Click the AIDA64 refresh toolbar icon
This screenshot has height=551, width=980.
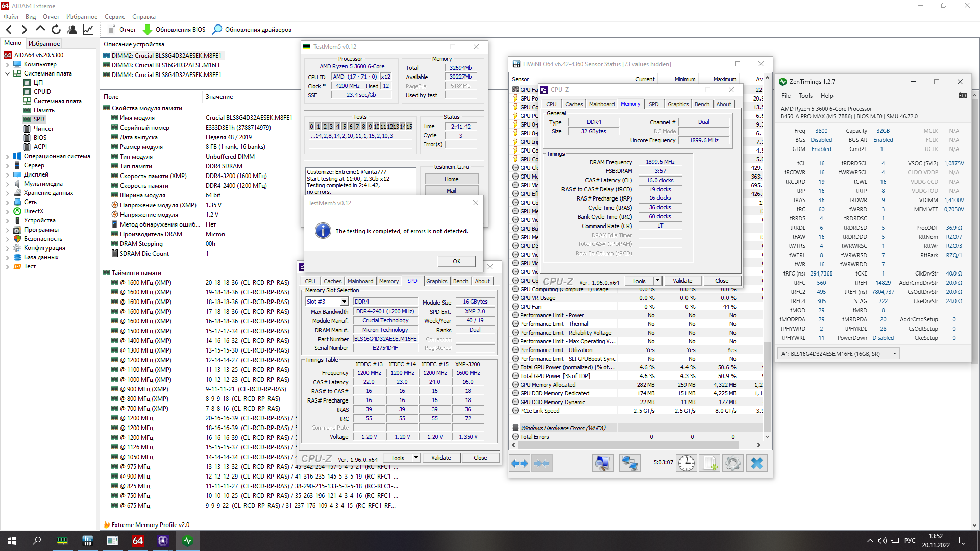tap(56, 30)
